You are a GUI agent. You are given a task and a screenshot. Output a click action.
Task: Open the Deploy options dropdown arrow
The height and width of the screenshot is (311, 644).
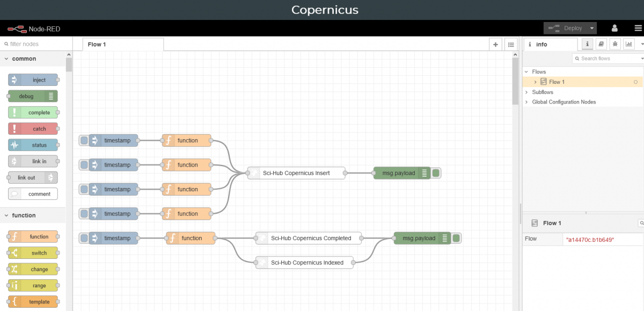pos(591,28)
